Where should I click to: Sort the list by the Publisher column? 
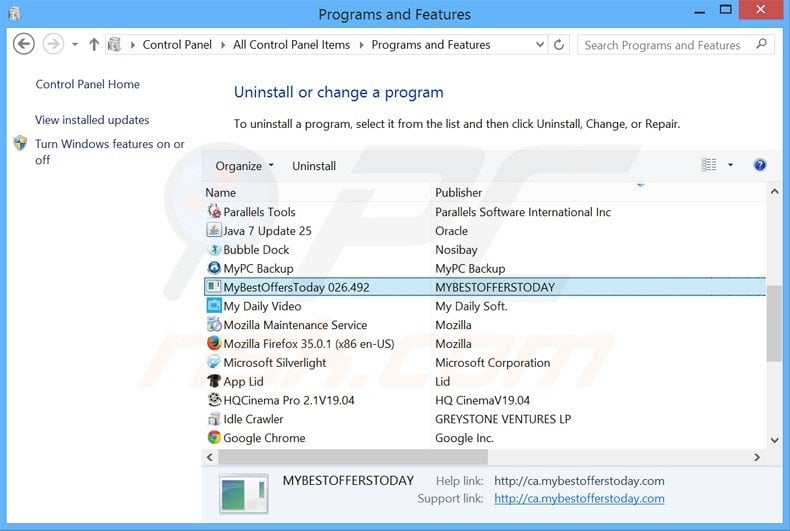tap(458, 192)
